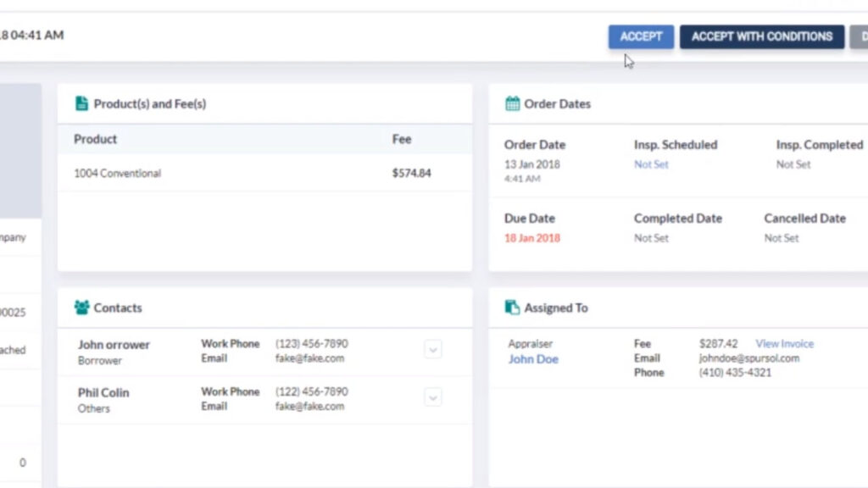Click John orrower contact name
This screenshot has height=488, width=868.
(x=114, y=345)
